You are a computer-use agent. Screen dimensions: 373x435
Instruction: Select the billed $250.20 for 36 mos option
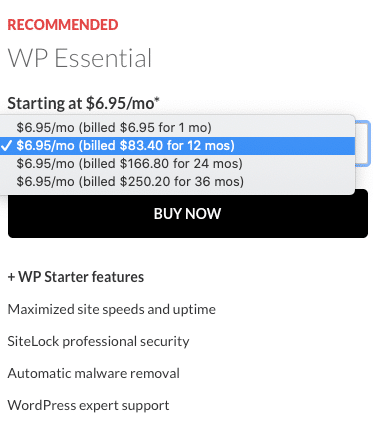coord(177,182)
